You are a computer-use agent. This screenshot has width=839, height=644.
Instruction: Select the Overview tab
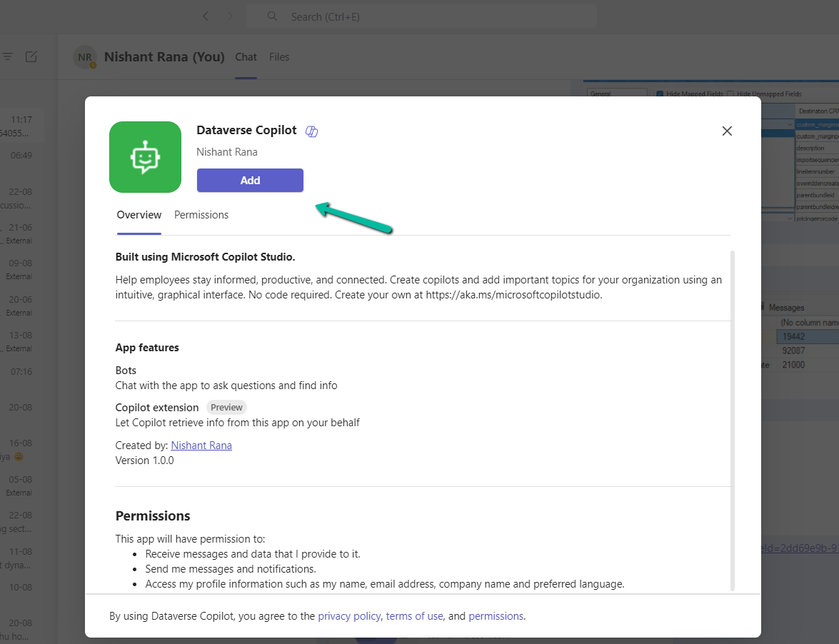(139, 215)
